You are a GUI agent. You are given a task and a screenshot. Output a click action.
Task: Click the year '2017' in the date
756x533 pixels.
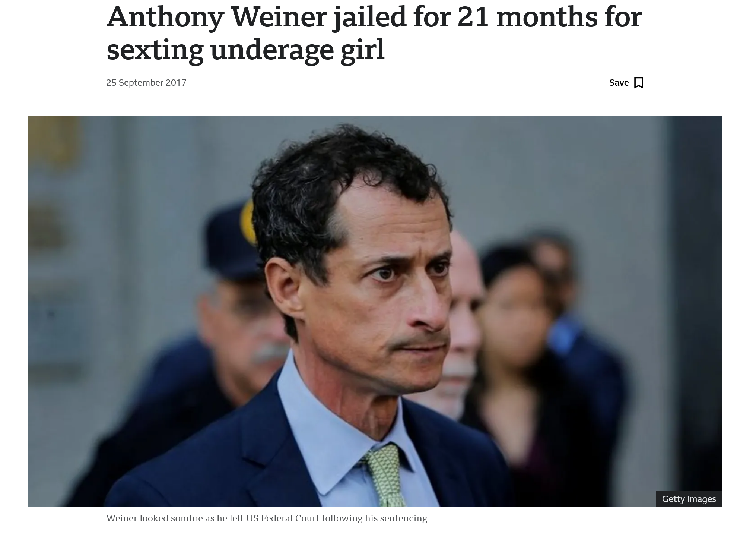click(176, 83)
